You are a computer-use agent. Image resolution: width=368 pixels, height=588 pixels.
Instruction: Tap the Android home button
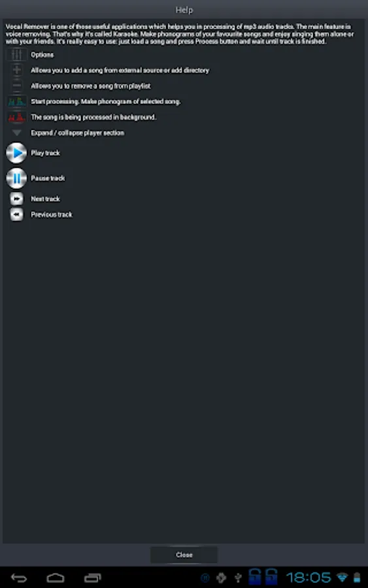pos(56,578)
